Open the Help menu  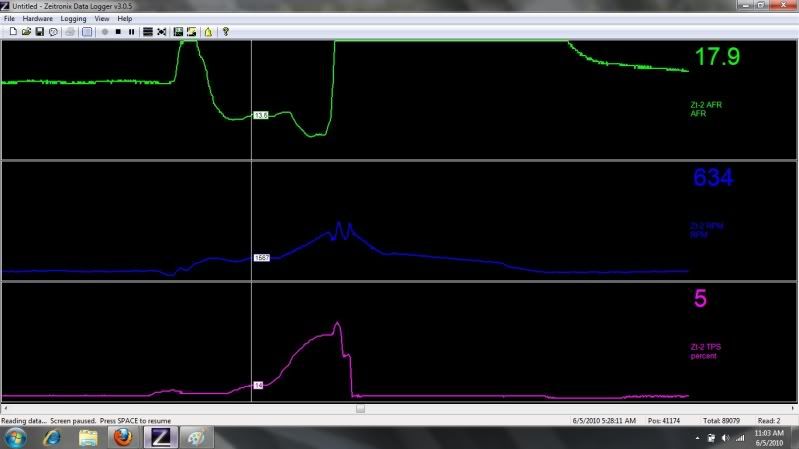click(125, 18)
